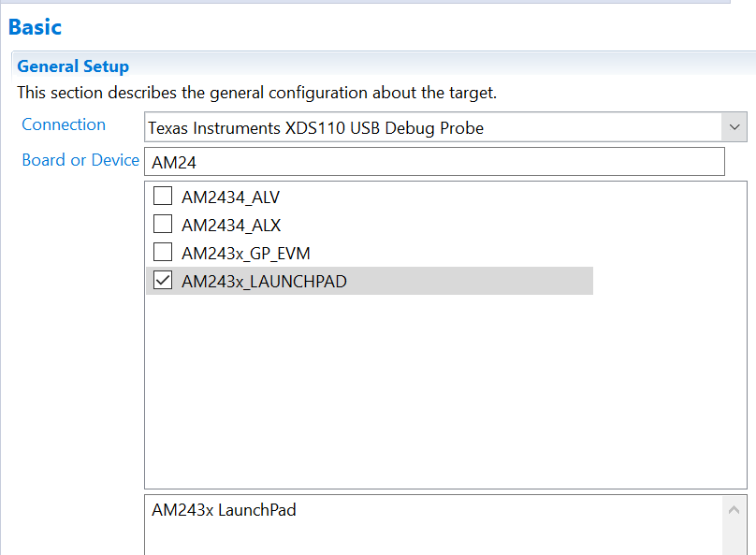Click the Board or Device label

pos(80,160)
